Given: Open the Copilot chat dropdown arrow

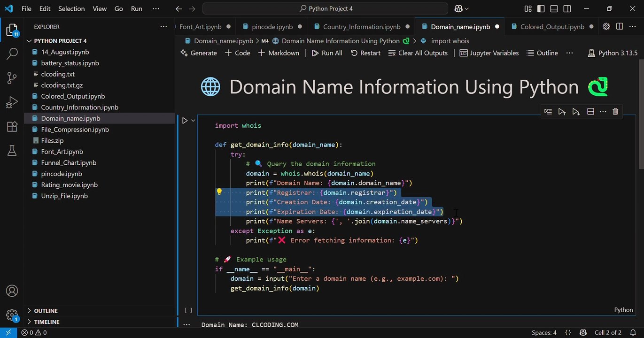Looking at the screenshot, I should (x=467, y=8).
